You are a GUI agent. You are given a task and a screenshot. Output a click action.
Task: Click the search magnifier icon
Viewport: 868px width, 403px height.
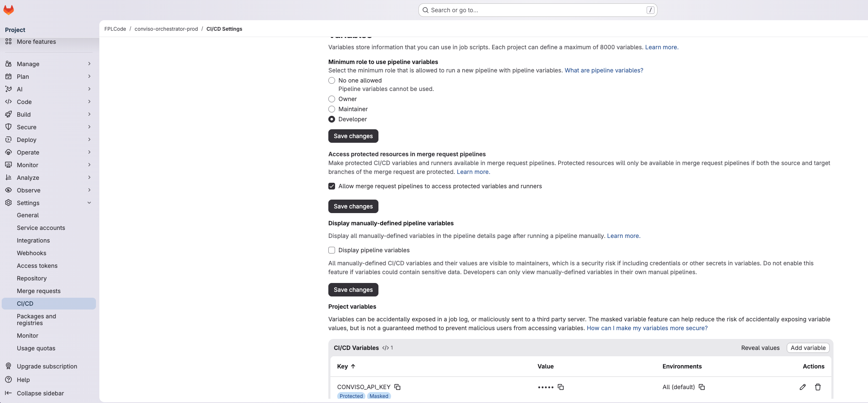tap(426, 10)
